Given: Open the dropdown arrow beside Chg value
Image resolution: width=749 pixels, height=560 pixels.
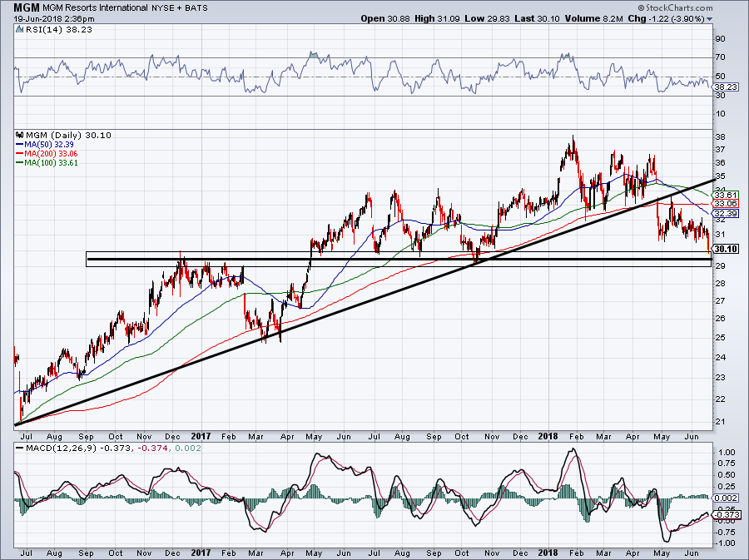Looking at the screenshot, I should click(709, 19).
